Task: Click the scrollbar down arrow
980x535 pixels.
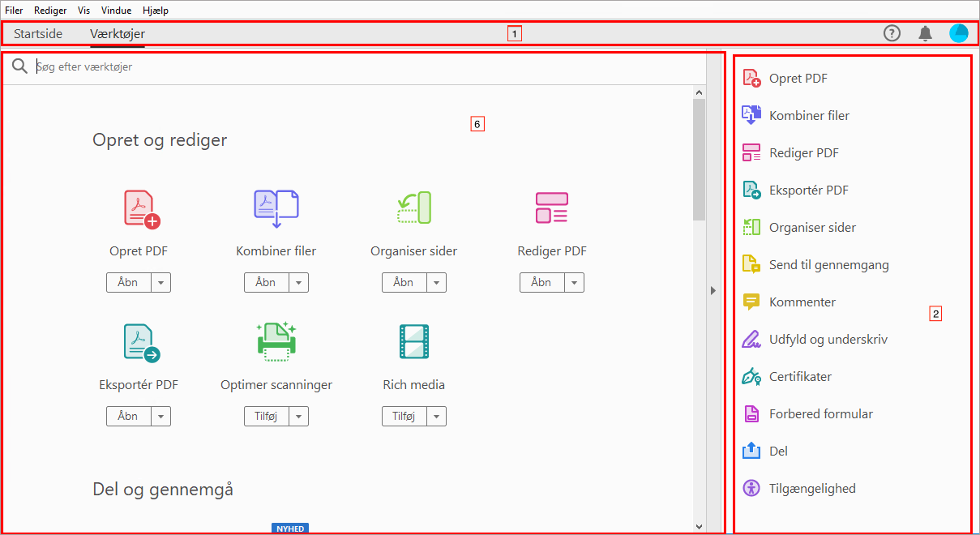Action: point(699,526)
